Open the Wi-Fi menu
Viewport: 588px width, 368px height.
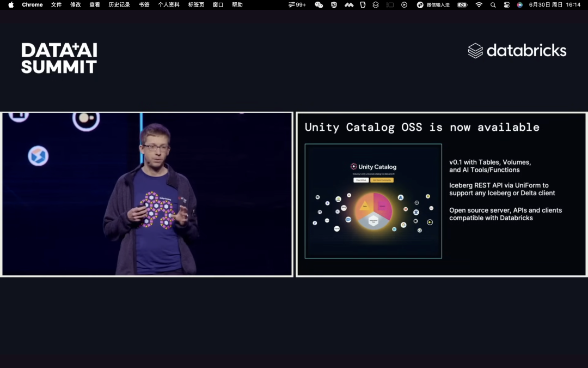click(479, 5)
